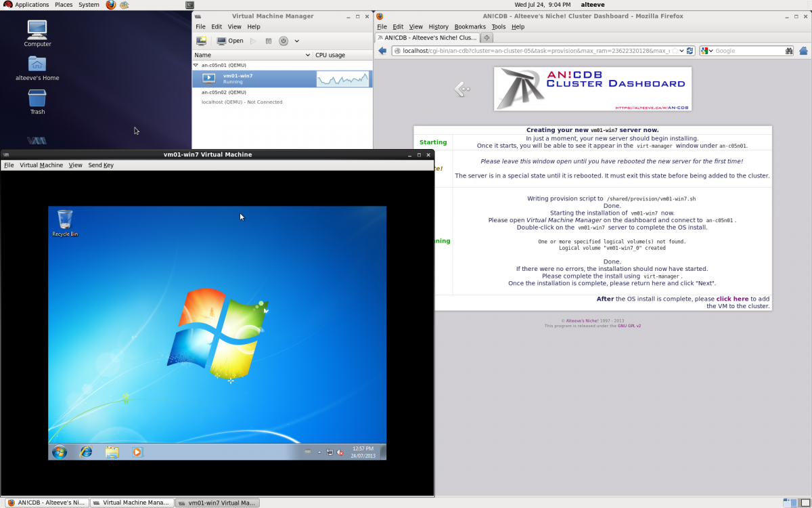
Task: Open Windows 7 Start orb
Action: (60, 452)
